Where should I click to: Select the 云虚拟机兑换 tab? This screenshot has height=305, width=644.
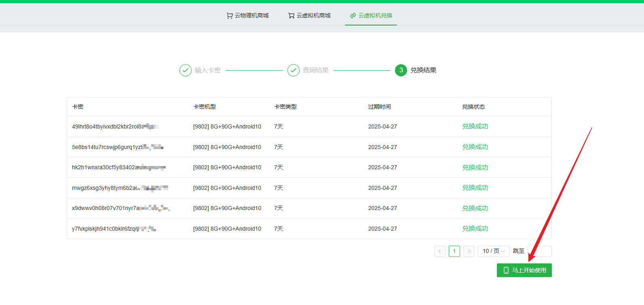tap(375, 16)
